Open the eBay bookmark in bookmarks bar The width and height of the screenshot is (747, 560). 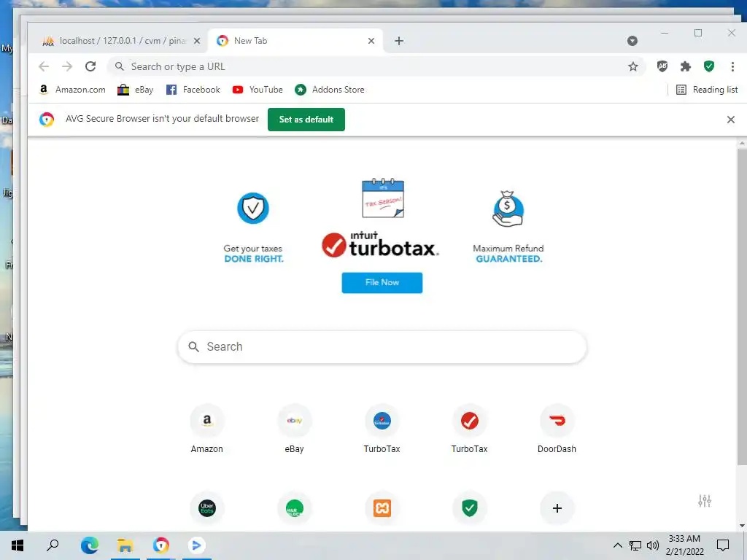pyautogui.click(x=136, y=90)
